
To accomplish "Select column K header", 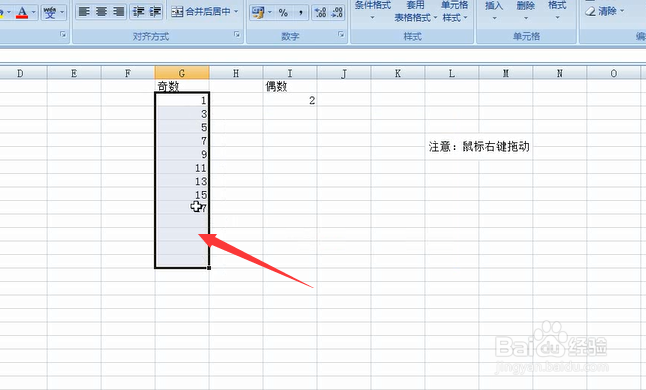I will (398, 73).
